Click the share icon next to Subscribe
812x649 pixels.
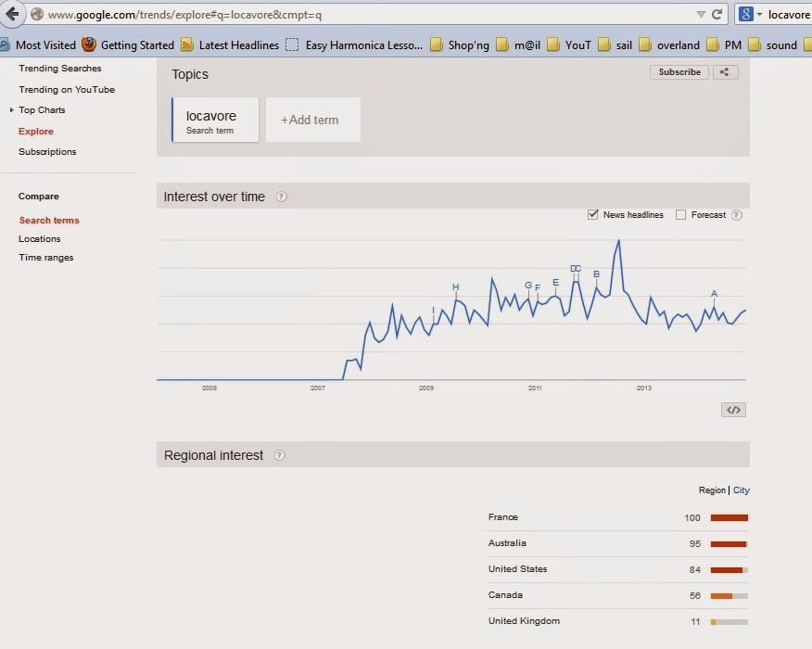[x=725, y=72]
